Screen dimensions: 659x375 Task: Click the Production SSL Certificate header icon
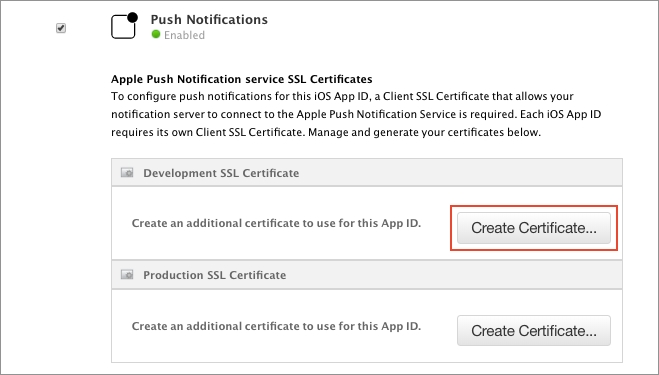pyautogui.click(x=127, y=275)
